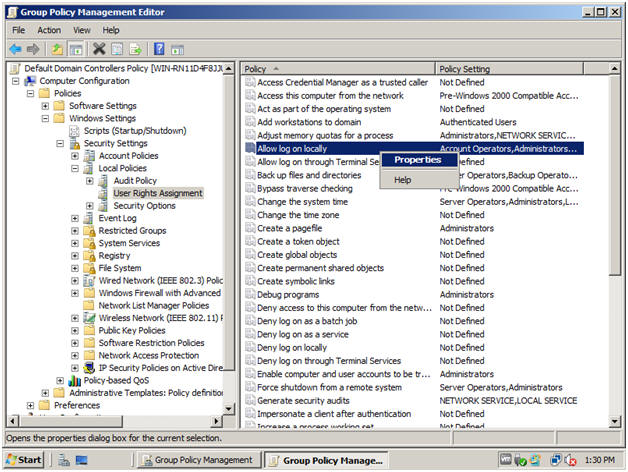
Task: Open the Action menu
Action: click(49, 30)
